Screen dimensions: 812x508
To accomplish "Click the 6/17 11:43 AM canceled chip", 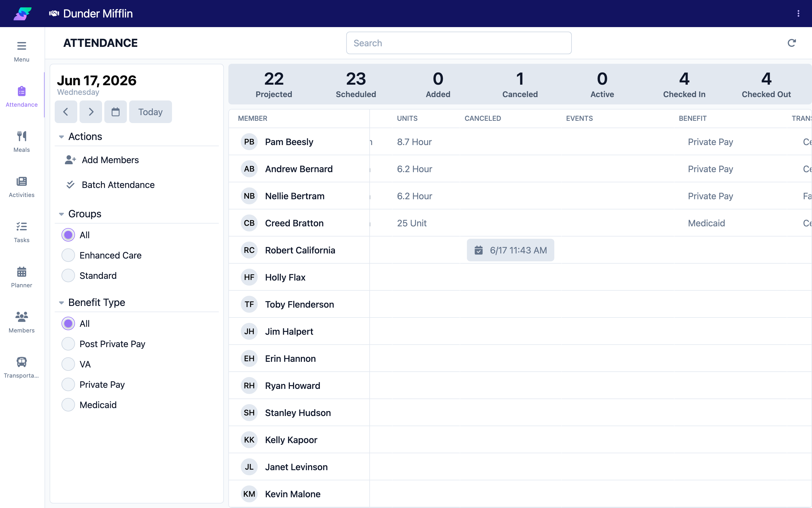I will click(510, 250).
